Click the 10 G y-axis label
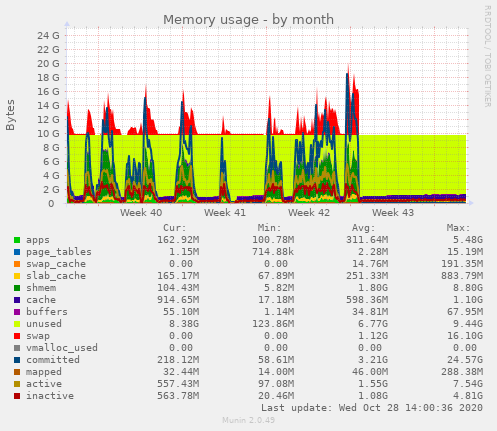Viewport: 497px width, 431px height. [48, 134]
